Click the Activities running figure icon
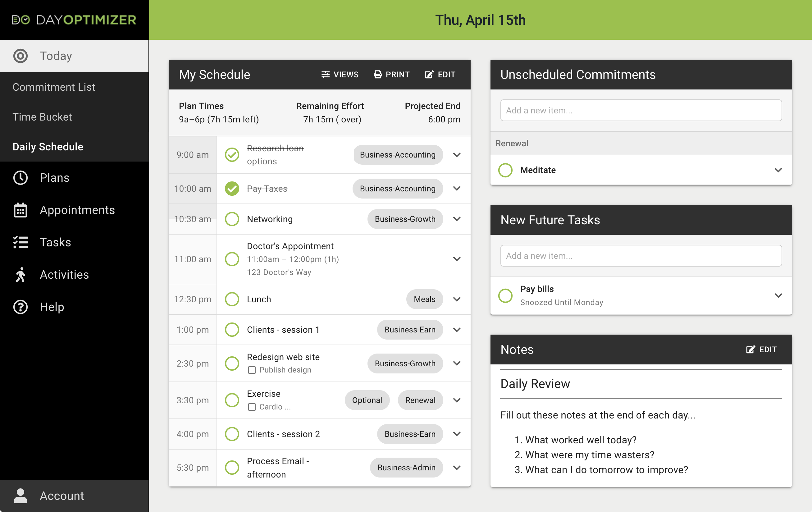 click(21, 275)
